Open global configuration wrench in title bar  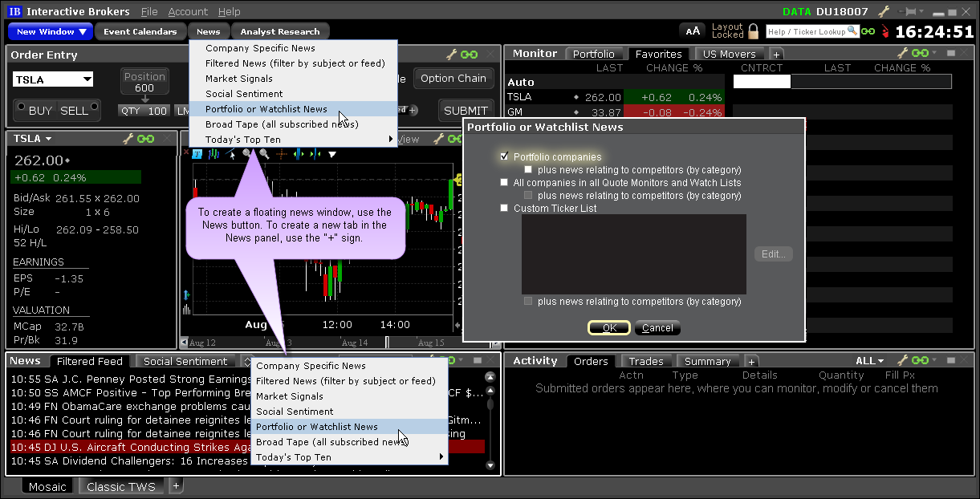pyautogui.click(x=884, y=11)
